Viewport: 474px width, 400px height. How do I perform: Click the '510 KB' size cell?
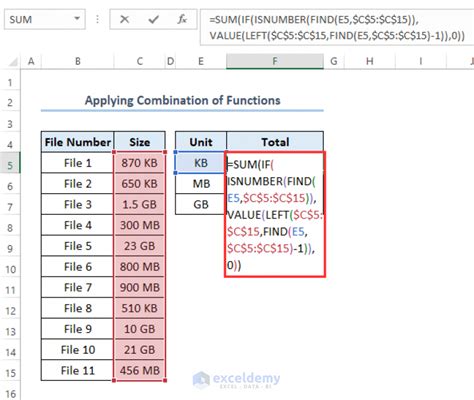[x=140, y=308]
